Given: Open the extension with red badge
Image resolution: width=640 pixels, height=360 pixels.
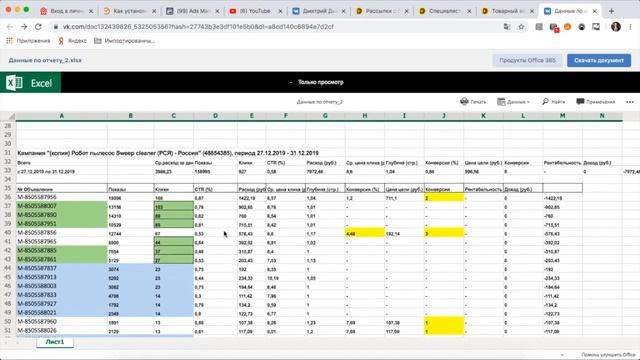Looking at the screenshot, I should (x=554, y=27).
